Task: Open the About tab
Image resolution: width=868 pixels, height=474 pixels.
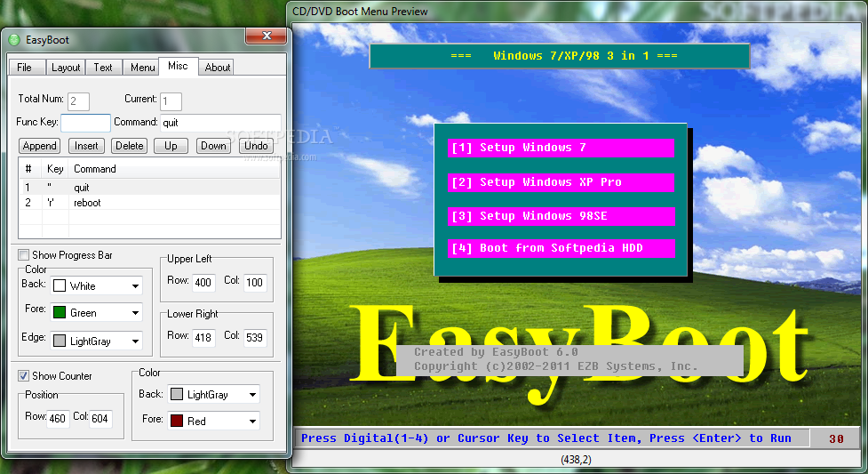Action: [218, 68]
